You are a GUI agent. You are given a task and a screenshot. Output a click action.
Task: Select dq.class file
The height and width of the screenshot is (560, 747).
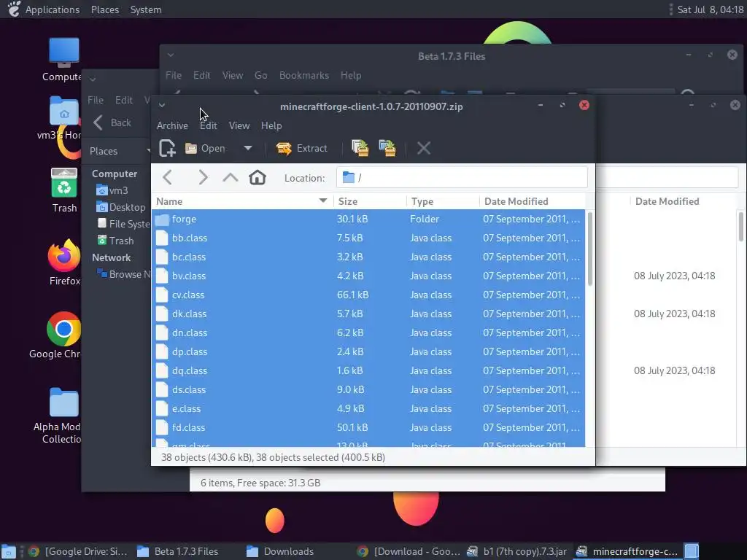[368, 370]
